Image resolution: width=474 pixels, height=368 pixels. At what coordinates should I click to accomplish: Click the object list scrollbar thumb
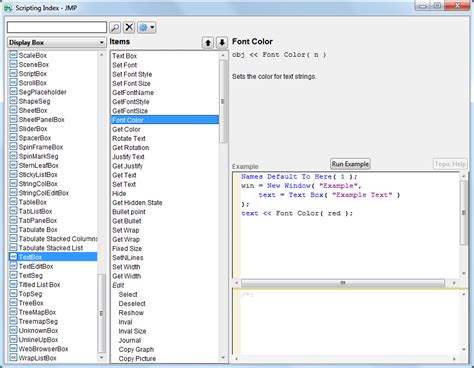coord(101,313)
